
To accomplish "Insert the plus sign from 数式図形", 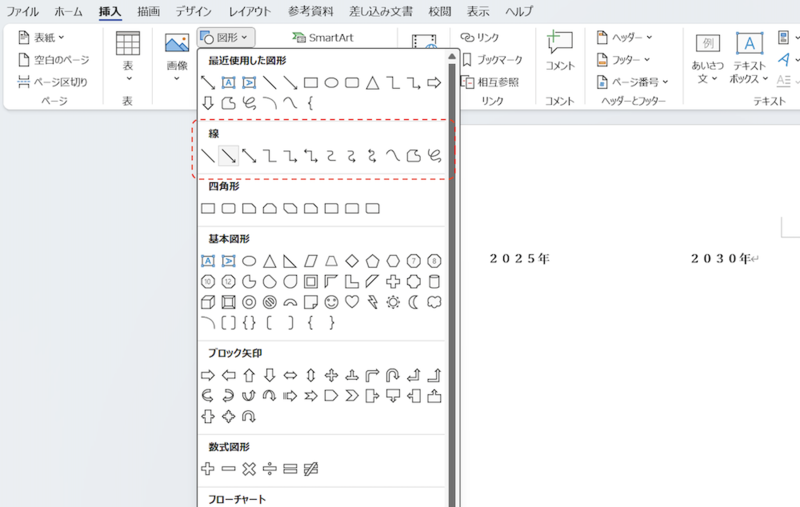I will [x=208, y=468].
